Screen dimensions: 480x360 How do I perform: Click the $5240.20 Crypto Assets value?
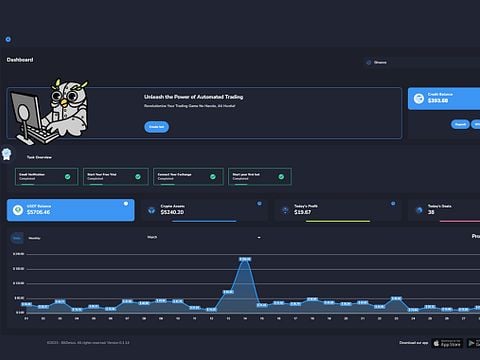pyautogui.click(x=172, y=212)
